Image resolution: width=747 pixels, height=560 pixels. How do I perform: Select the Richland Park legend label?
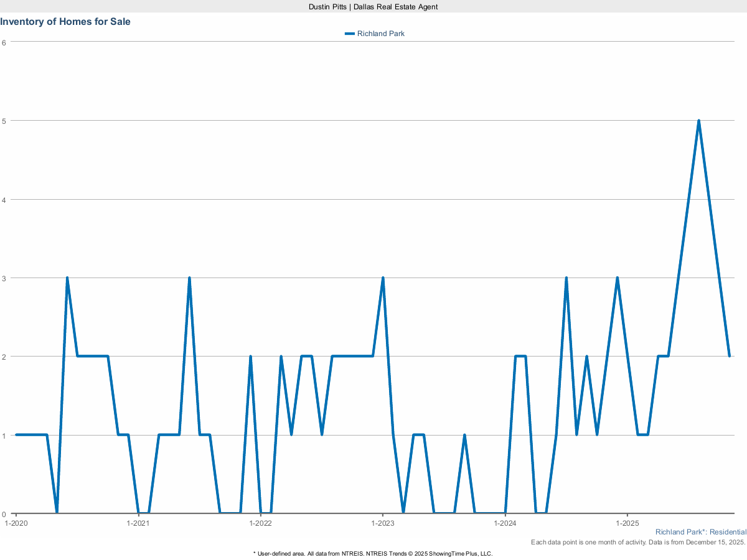point(380,34)
